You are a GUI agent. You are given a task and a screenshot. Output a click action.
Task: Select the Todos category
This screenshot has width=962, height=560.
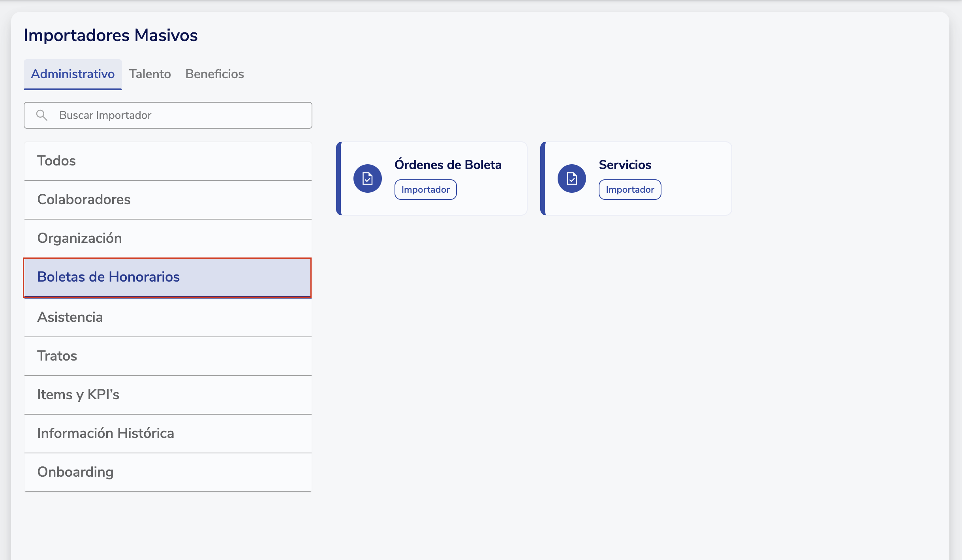coord(168,161)
